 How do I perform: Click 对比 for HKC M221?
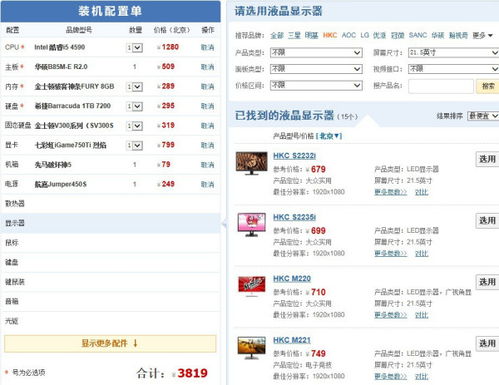[421, 377]
